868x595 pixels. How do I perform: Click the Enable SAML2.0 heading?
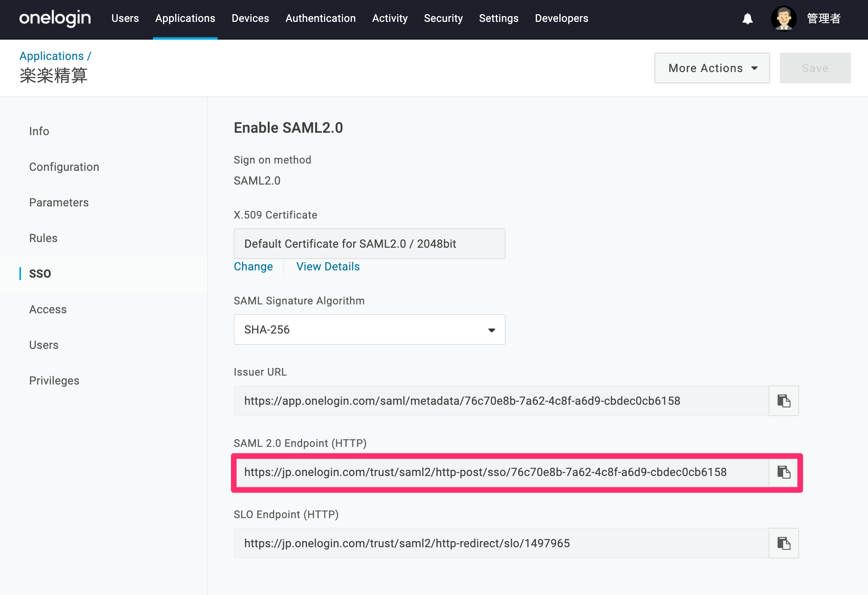coord(288,127)
